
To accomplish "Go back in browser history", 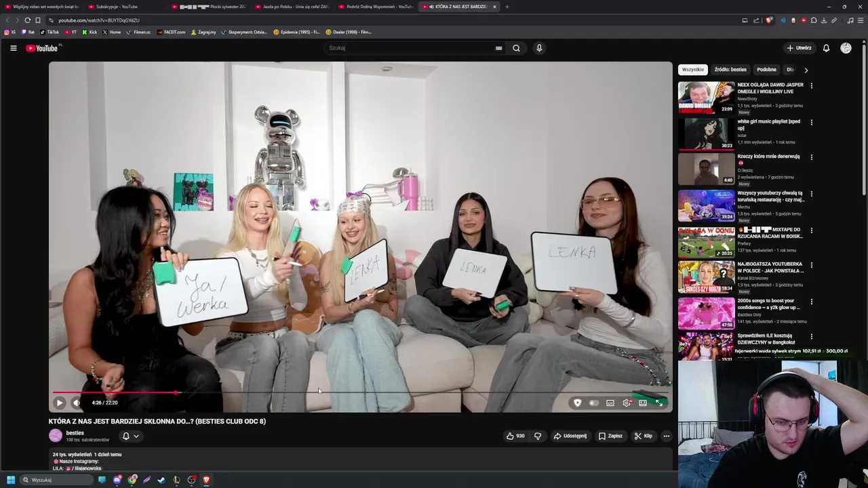I will click(x=7, y=20).
